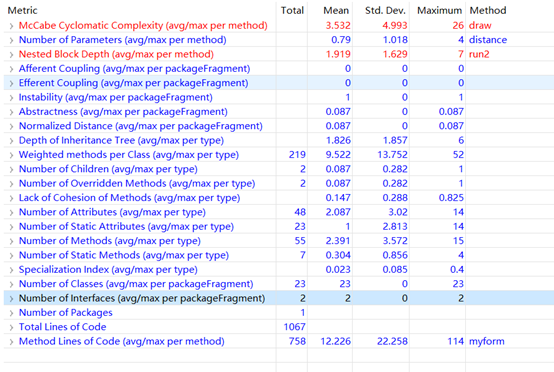This screenshot has width=554, height=372.
Task: Click the Metric column header
Action: pyautogui.click(x=23, y=10)
